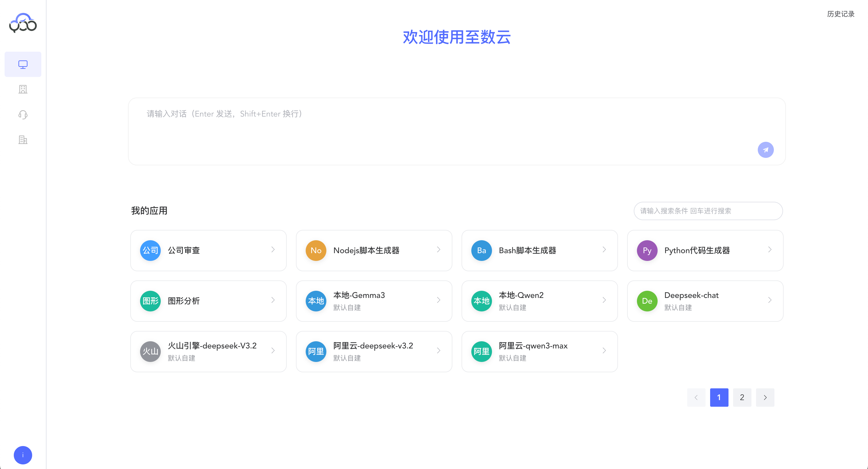This screenshot has width=868, height=469.
Task: Click the monitor icon in sidebar
Action: (23, 64)
